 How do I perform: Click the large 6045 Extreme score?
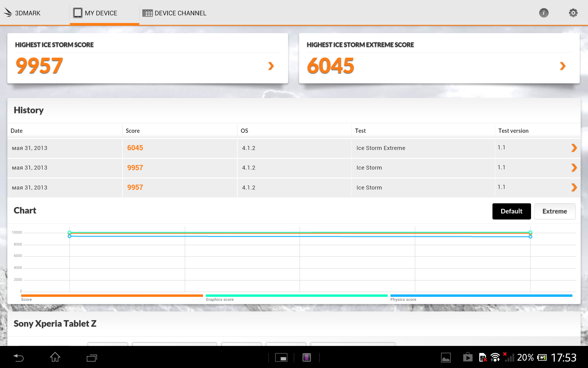pyautogui.click(x=331, y=66)
